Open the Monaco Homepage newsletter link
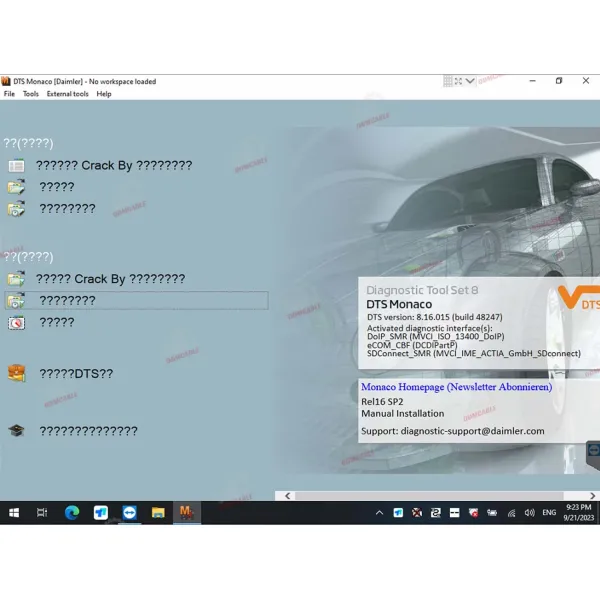The image size is (600, 600). (457, 387)
